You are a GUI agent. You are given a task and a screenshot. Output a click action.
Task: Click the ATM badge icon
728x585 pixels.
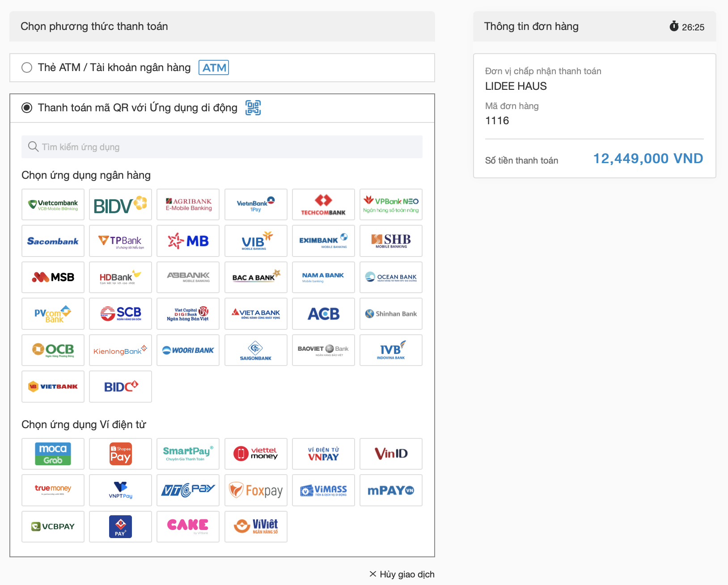coord(214,67)
